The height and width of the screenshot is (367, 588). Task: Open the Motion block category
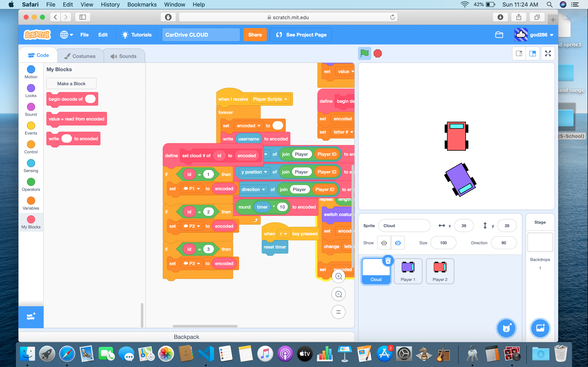point(31,72)
